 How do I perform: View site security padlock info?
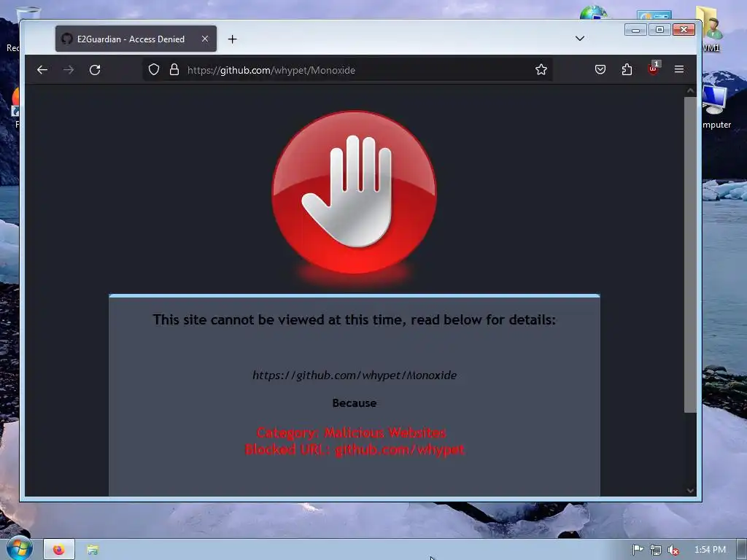174,69
